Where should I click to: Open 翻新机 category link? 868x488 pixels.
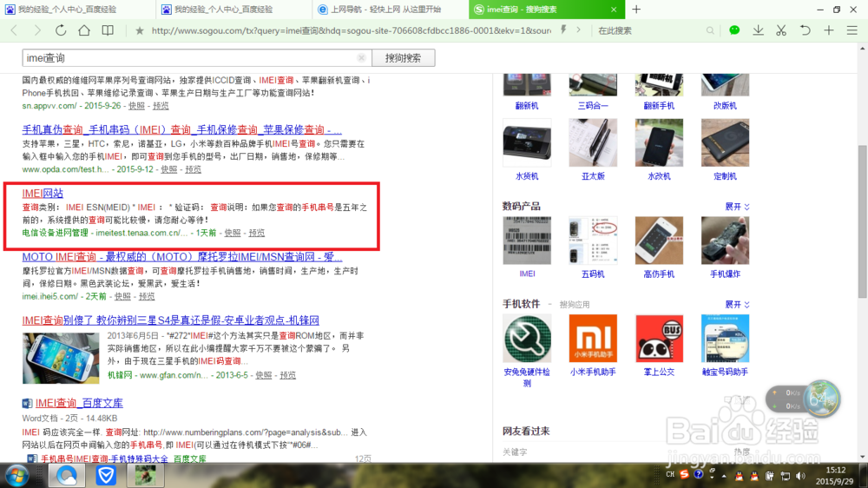(x=527, y=105)
